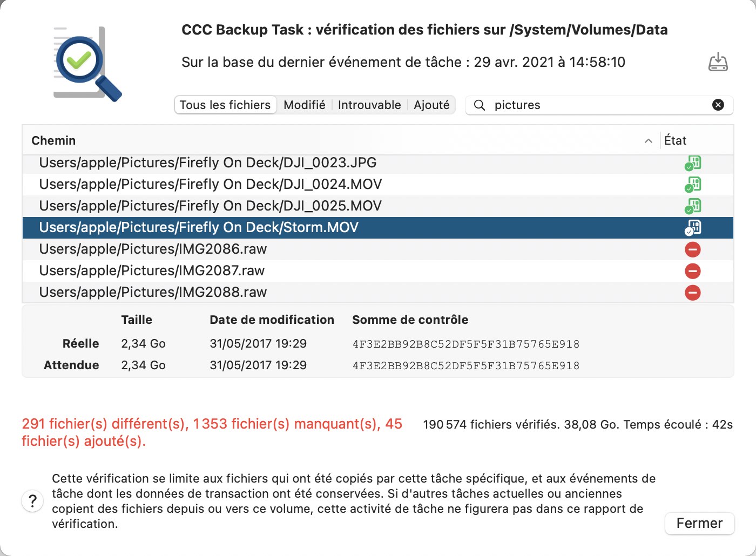Viewport: 756px width, 556px height.
Task: Open help with the question mark button
Action: [32, 501]
